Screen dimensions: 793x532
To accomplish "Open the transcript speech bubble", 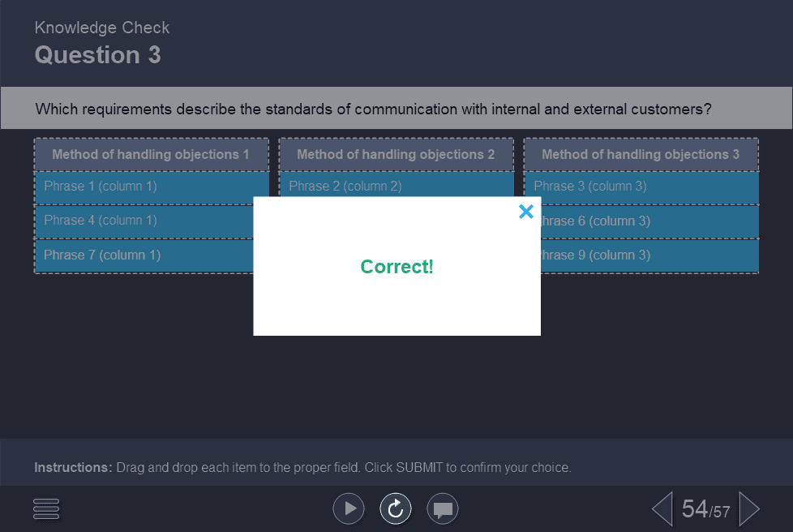I will pyautogui.click(x=443, y=508).
